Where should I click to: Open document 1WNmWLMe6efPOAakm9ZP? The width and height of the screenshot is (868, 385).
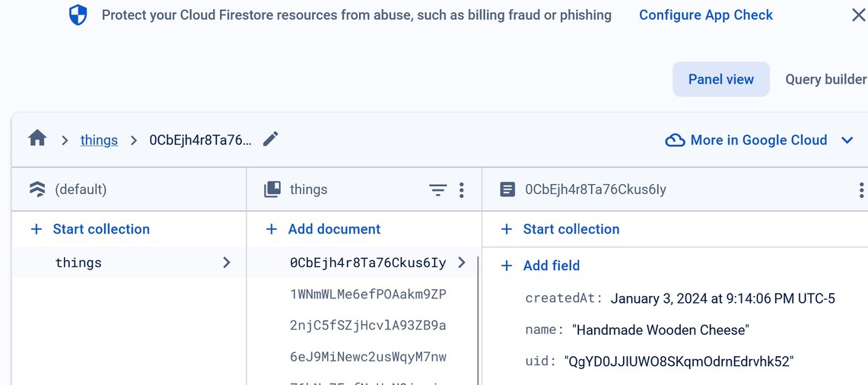pos(368,294)
